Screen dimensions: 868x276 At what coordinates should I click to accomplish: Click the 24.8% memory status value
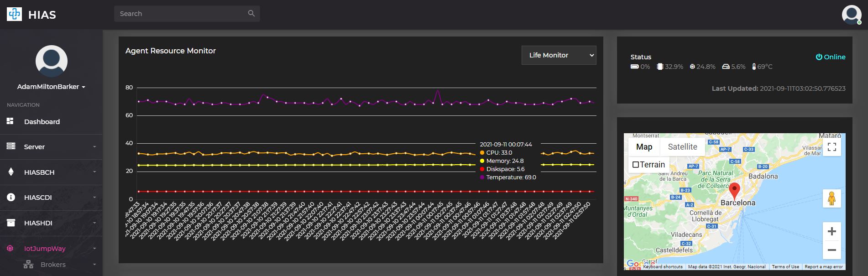click(706, 67)
